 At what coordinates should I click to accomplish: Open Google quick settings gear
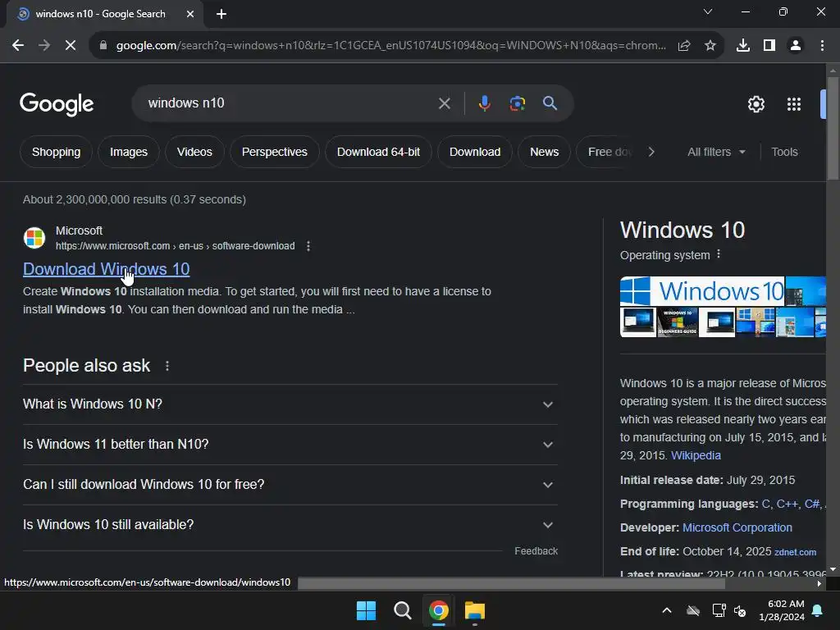click(x=756, y=104)
